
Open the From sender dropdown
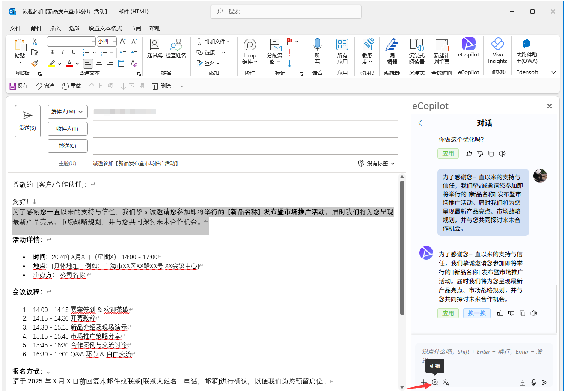[x=67, y=112]
